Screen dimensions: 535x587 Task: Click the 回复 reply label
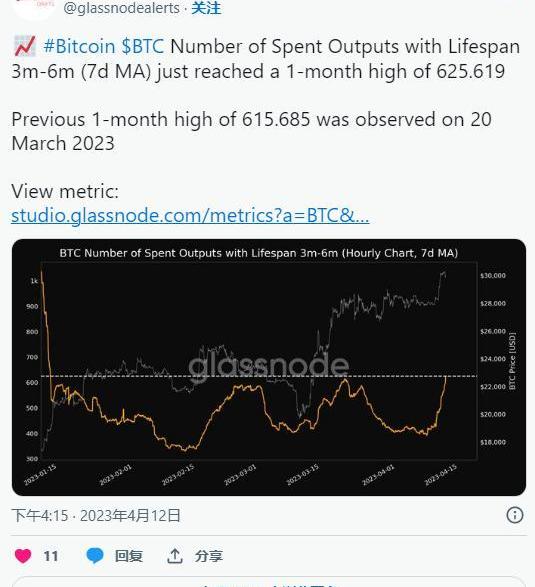click(128, 556)
